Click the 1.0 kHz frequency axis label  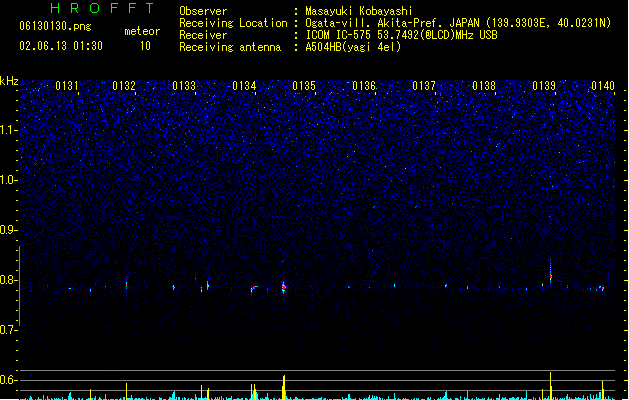point(9,180)
